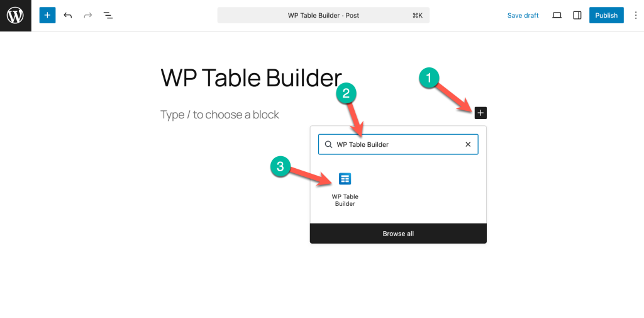Click the black inline add block button
The height and width of the screenshot is (318, 644).
click(480, 113)
